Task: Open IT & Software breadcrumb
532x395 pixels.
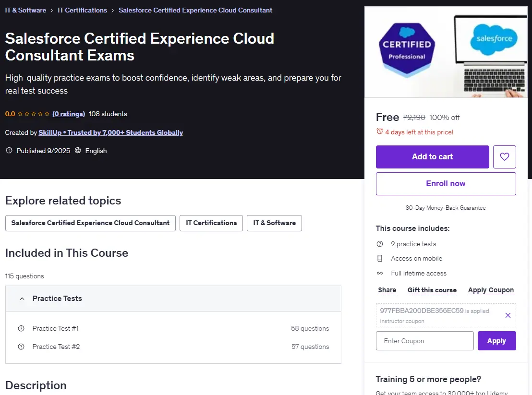Action: (25, 10)
